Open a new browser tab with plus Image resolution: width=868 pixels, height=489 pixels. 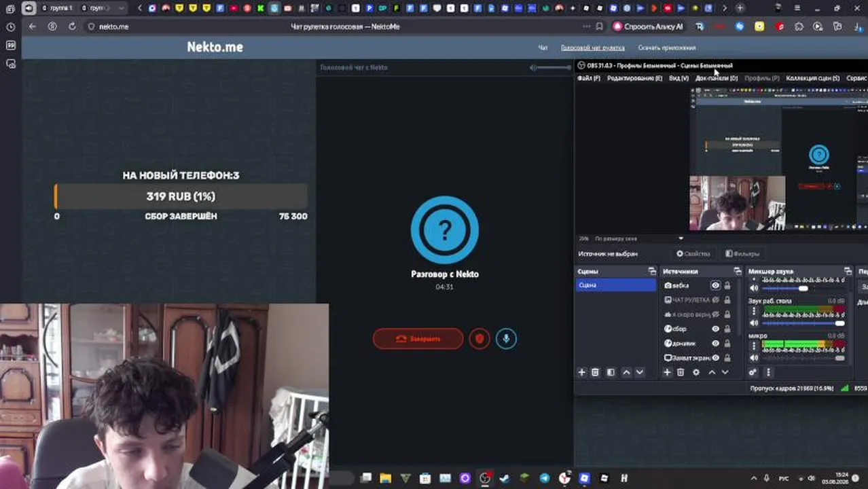click(740, 8)
